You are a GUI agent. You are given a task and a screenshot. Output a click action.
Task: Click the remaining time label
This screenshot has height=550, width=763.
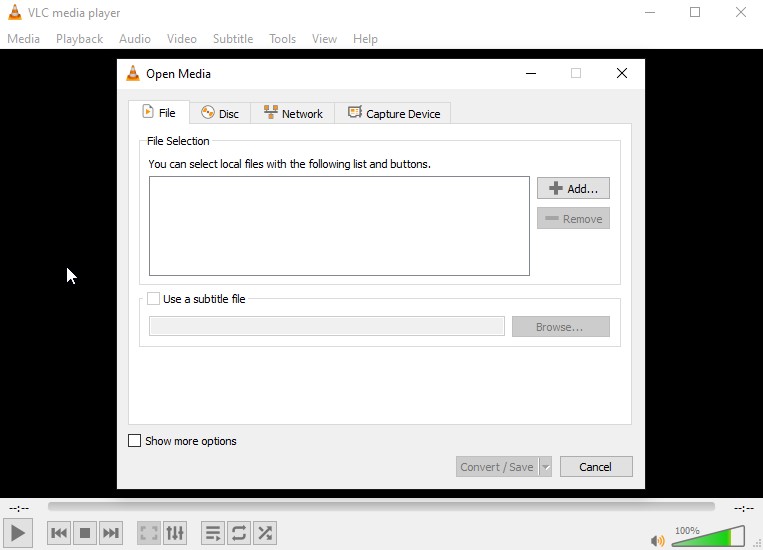pos(744,508)
